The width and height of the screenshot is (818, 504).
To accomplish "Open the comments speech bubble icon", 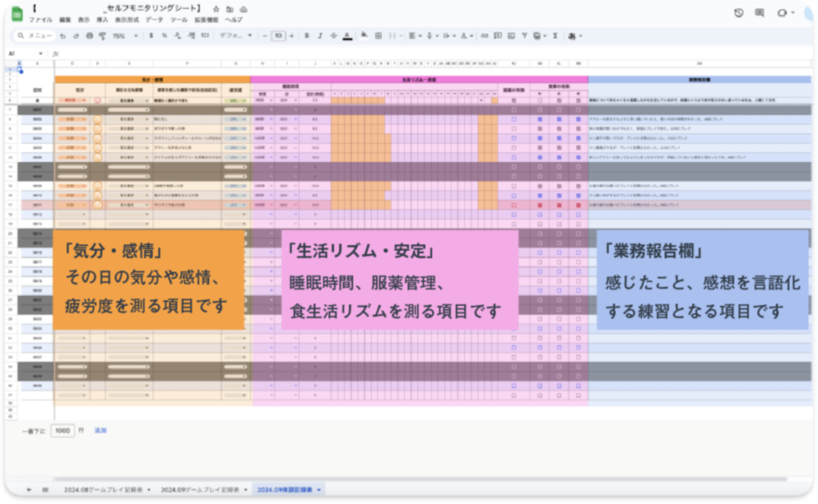I will 759,13.
